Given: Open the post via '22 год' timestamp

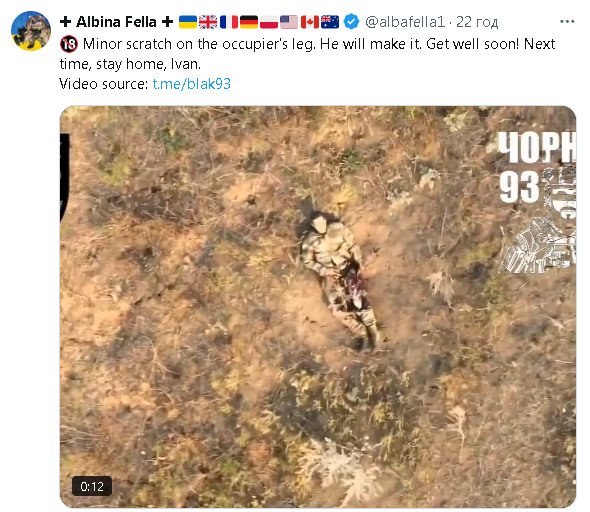Looking at the screenshot, I should 477,22.
